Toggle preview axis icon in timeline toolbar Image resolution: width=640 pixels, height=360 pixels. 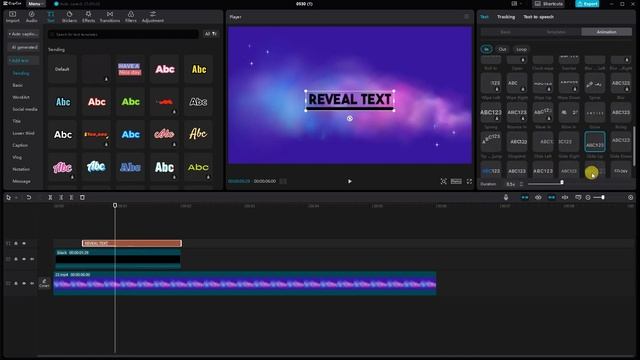pyautogui.click(x=565, y=198)
